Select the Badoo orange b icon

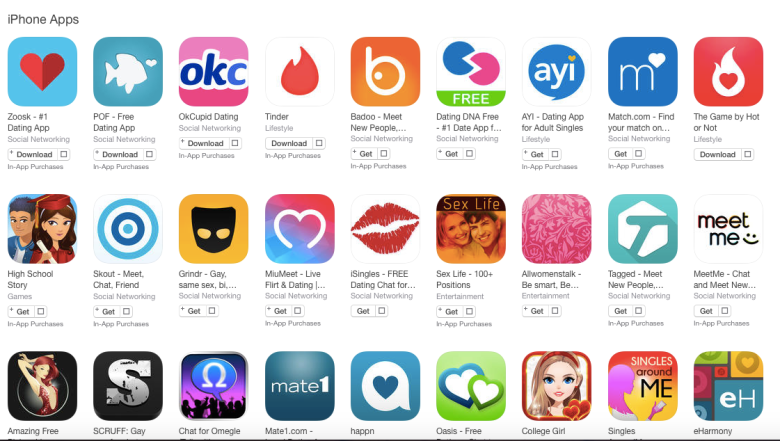385,72
